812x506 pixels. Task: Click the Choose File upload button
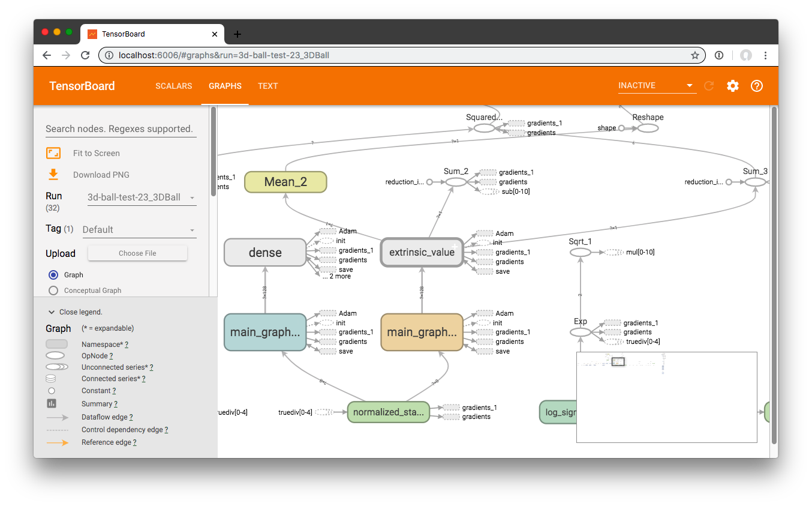137,253
